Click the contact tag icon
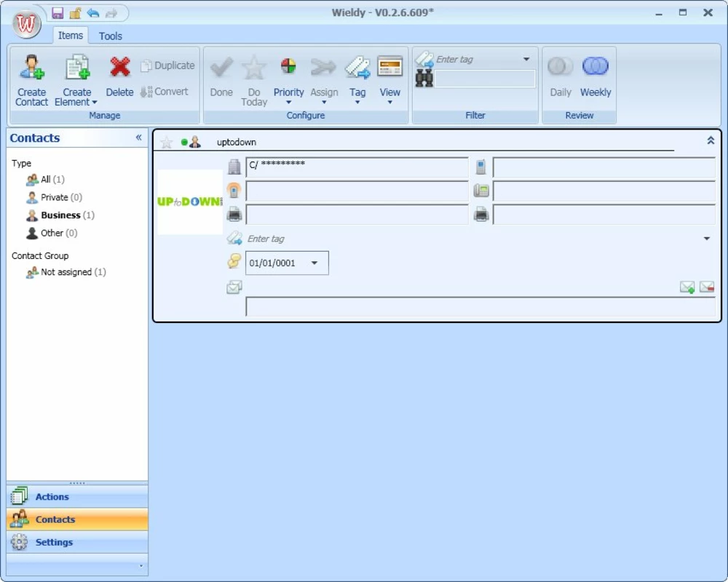Image resolution: width=728 pixels, height=582 pixels. coord(234,238)
